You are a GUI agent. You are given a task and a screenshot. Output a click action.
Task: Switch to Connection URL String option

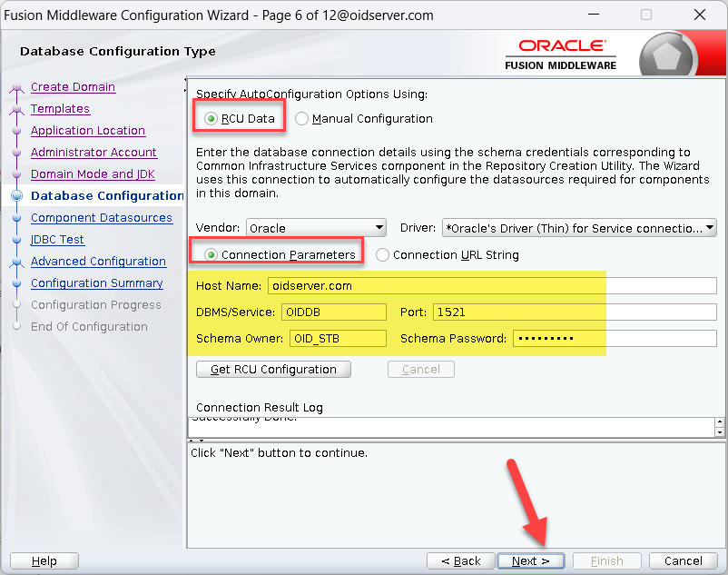point(383,255)
